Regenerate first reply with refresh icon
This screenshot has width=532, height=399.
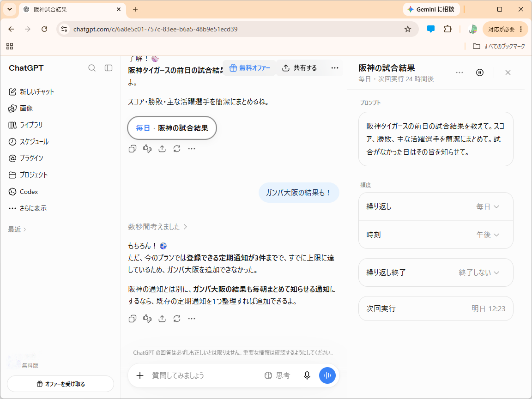click(x=177, y=149)
